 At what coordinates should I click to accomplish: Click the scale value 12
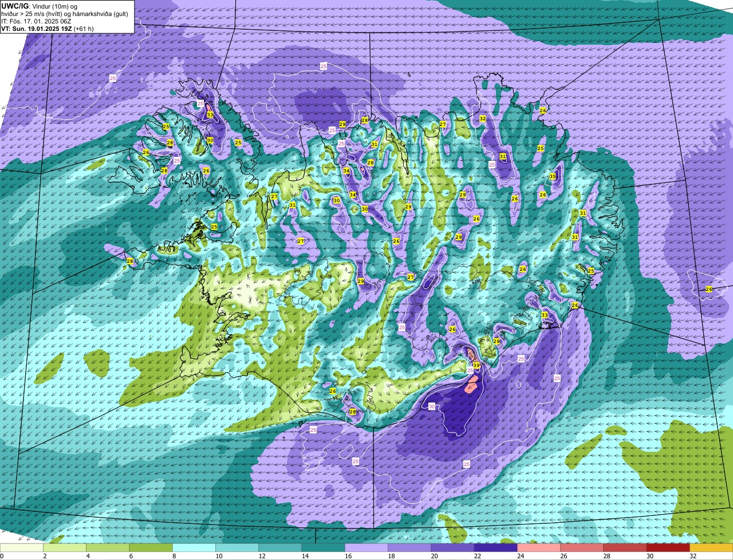(262, 556)
